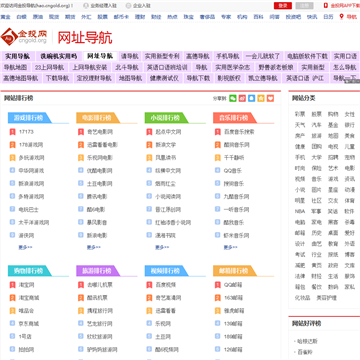Open the 外汇 top navigation item
Image resolution: width=360 pixels, height=360 pixels.
click(86, 17)
